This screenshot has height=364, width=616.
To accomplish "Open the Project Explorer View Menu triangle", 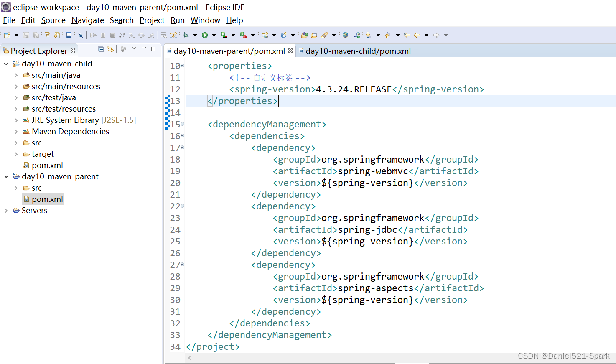I will 134,48.
